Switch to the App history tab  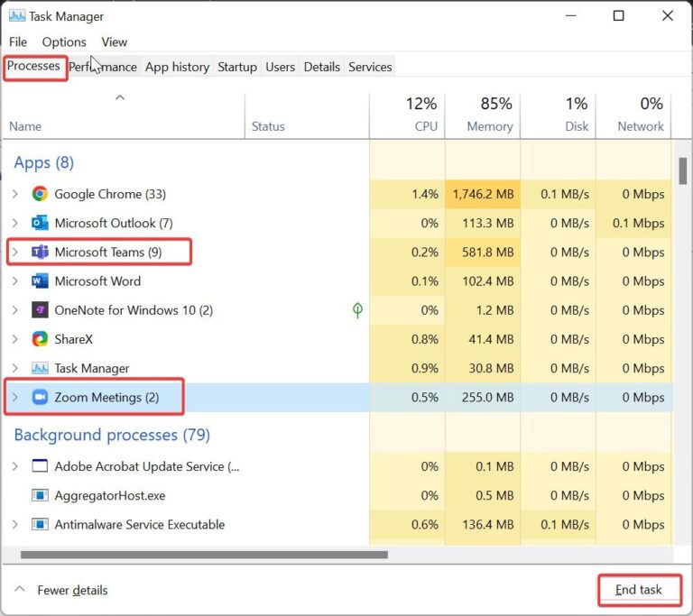point(177,67)
